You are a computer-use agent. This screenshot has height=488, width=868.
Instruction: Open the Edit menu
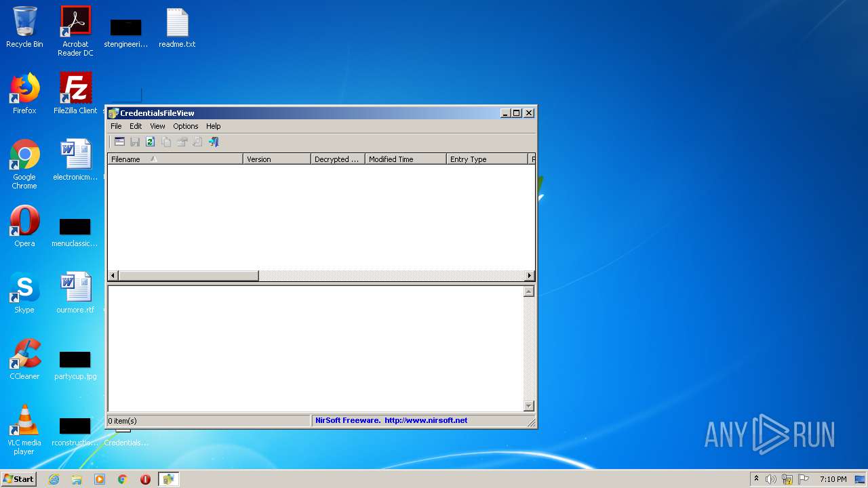pyautogui.click(x=136, y=126)
